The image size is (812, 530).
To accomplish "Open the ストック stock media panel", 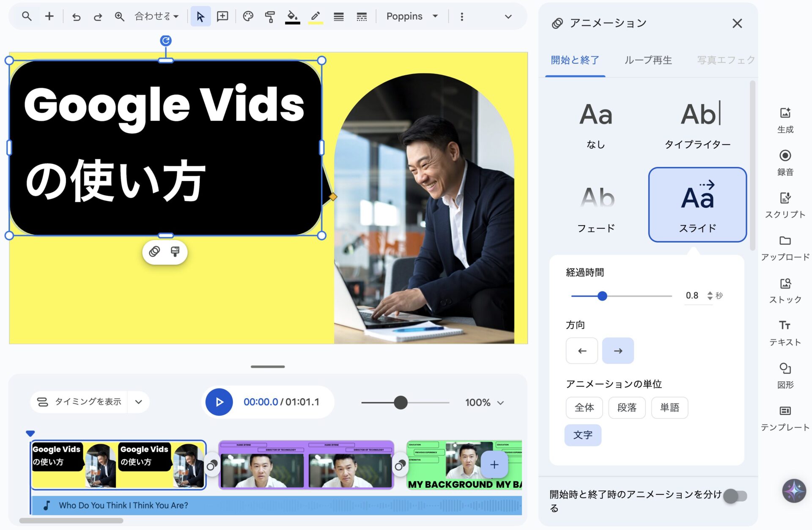I will click(785, 290).
